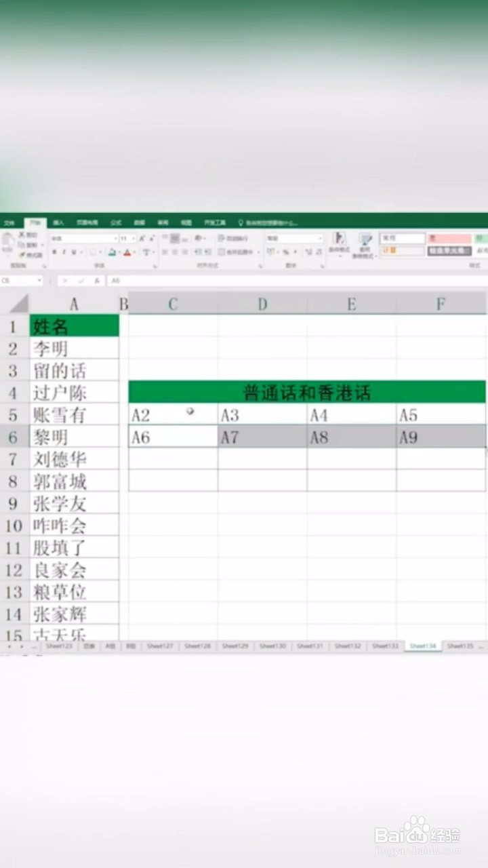Switch to the Insert ribbon tab
The height and width of the screenshot is (868, 488).
click(58, 222)
